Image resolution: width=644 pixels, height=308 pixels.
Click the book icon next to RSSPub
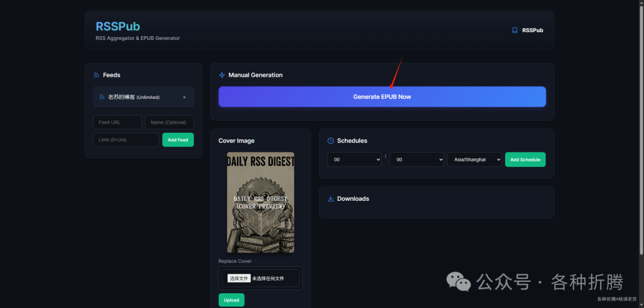(515, 30)
